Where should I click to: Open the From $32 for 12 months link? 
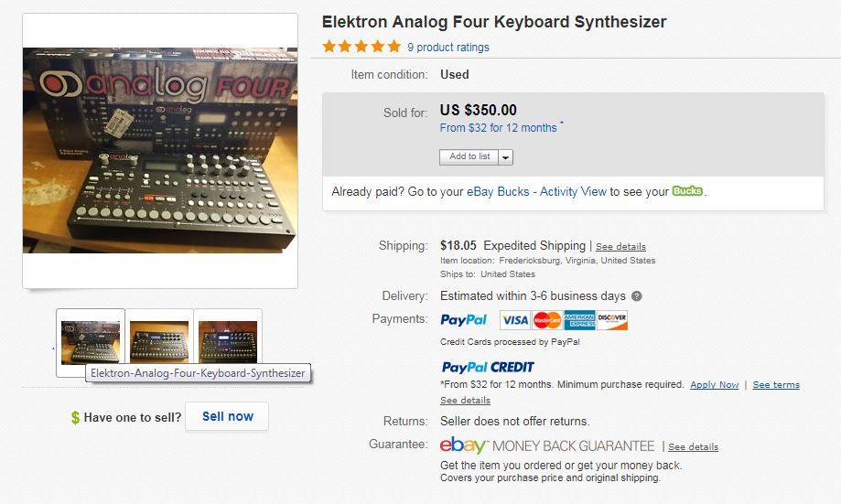coord(499,128)
